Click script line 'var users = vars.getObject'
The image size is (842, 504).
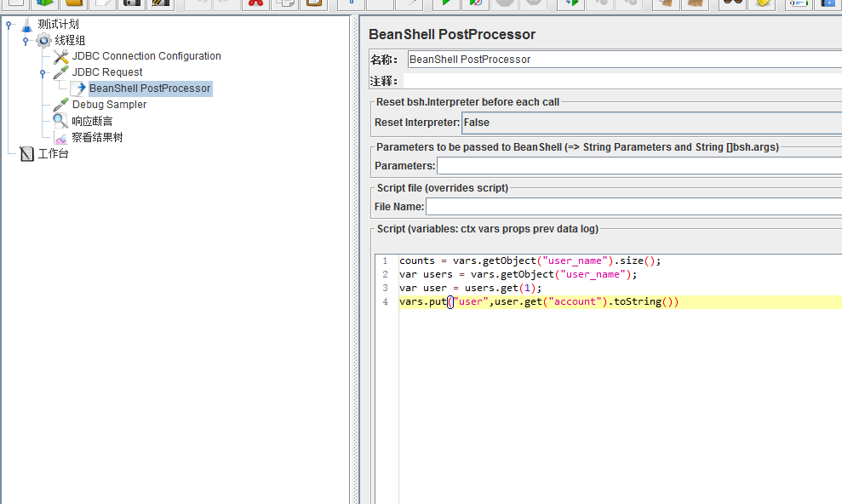[x=518, y=274]
